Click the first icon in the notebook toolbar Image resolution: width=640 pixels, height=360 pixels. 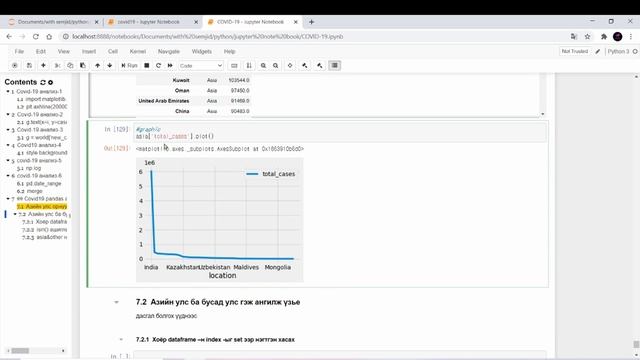click(15, 65)
